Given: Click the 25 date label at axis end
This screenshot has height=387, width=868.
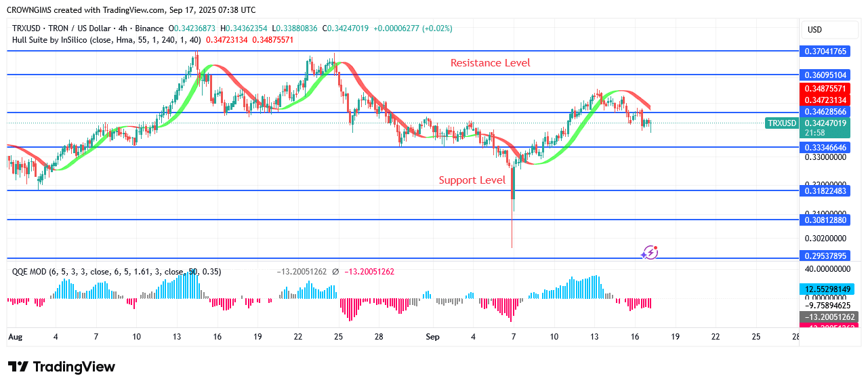Looking at the screenshot, I should tap(756, 336).
